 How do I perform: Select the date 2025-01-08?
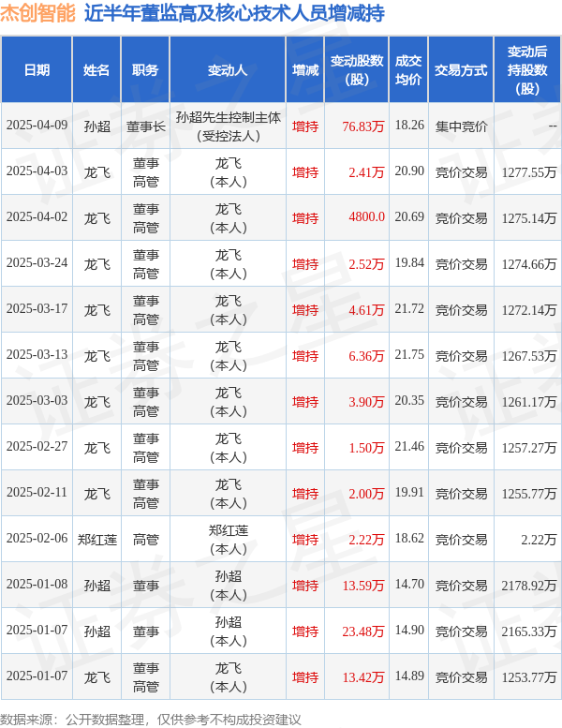(37, 585)
